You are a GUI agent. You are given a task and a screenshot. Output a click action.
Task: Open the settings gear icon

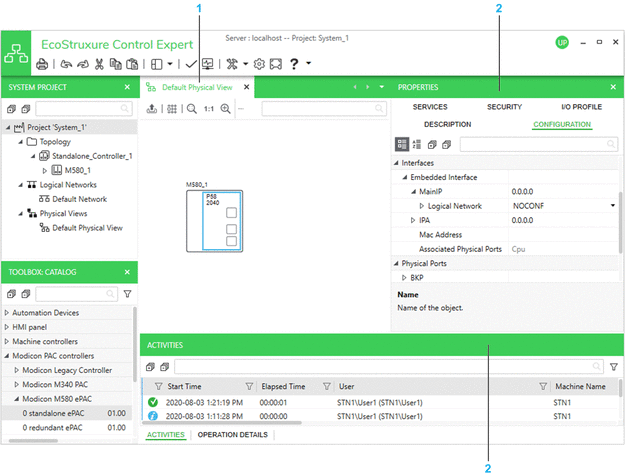tap(259, 64)
